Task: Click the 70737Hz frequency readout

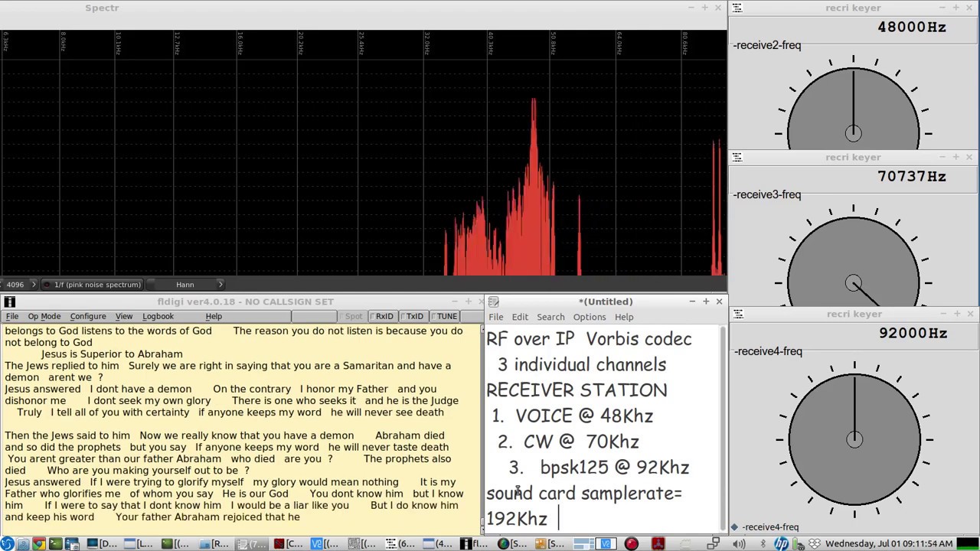Action: click(x=912, y=176)
